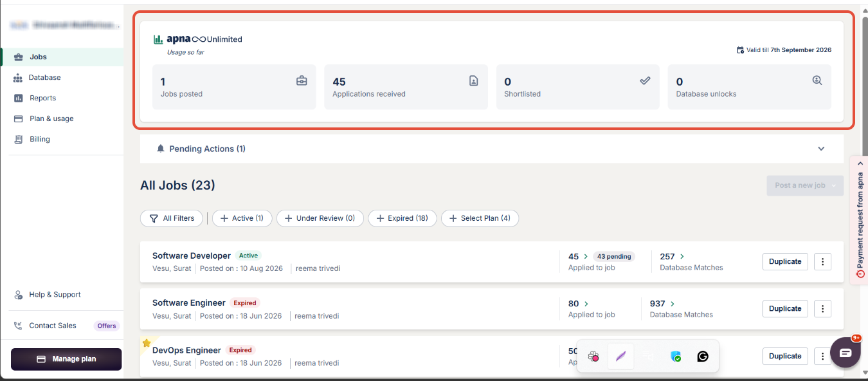Click the Active status tag on Software Developer
The image size is (868, 381).
(248, 256)
